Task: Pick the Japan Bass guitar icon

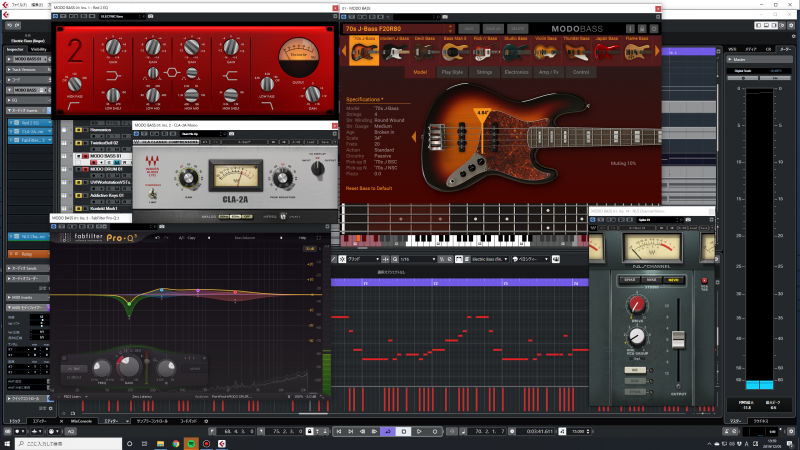Action: click(607, 49)
